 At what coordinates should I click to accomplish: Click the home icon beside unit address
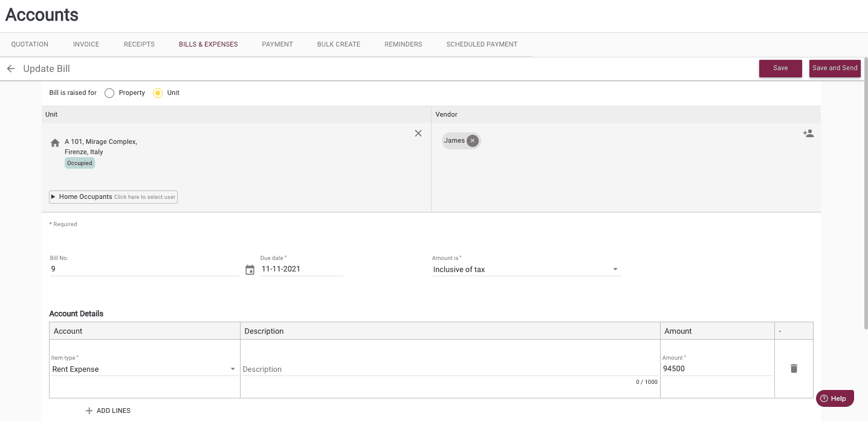pos(55,143)
